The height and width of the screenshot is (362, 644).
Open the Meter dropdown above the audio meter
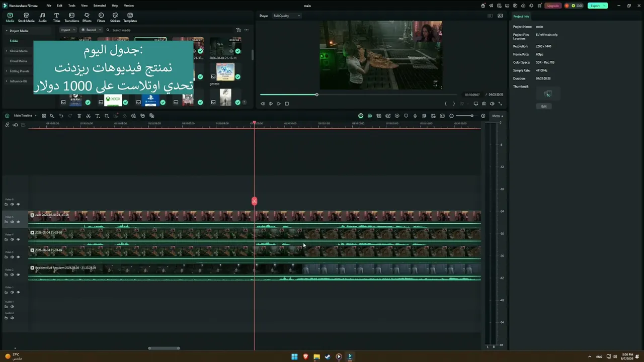click(x=497, y=116)
